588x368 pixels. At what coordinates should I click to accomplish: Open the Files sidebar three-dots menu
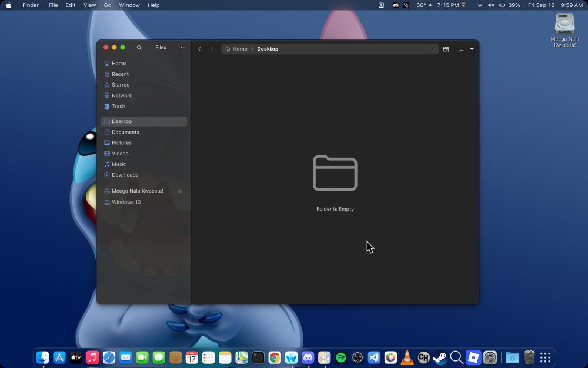coord(183,47)
